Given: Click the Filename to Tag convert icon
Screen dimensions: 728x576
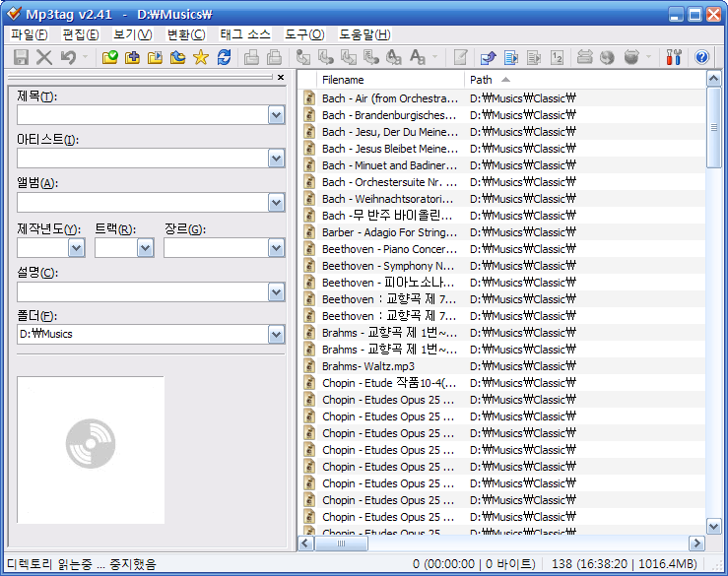Looking at the screenshot, I should [x=326, y=57].
